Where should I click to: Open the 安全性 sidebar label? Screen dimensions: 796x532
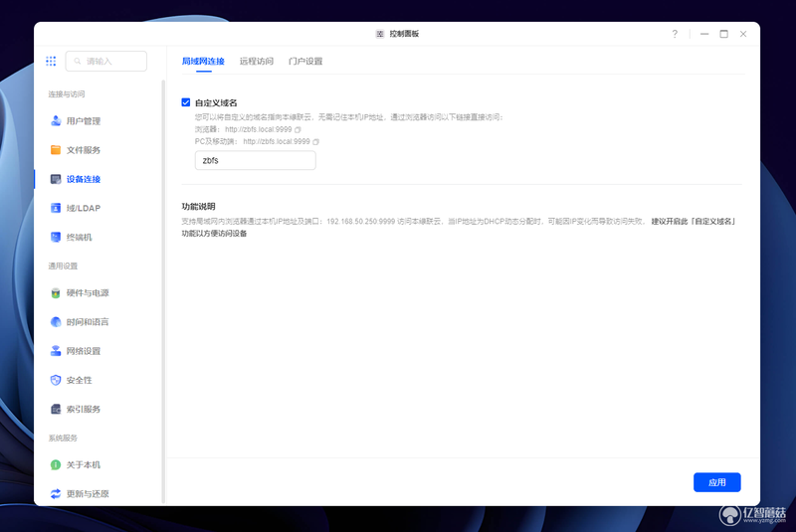click(x=80, y=380)
